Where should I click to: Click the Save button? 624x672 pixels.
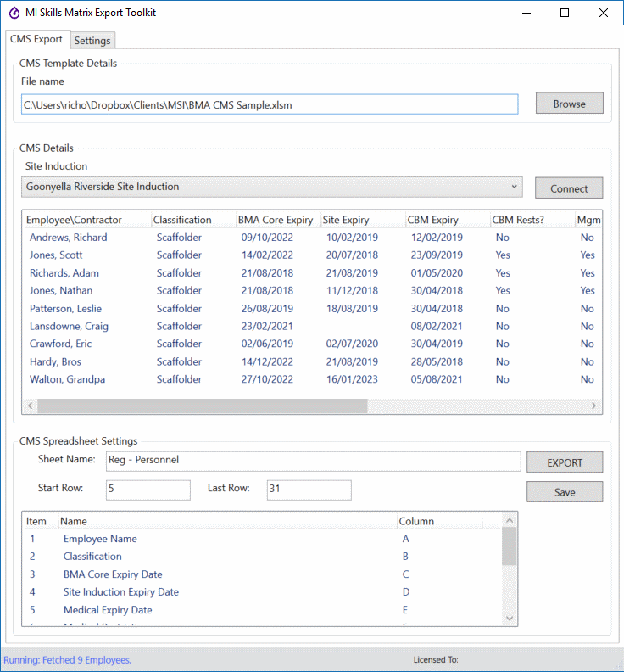pos(565,492)
